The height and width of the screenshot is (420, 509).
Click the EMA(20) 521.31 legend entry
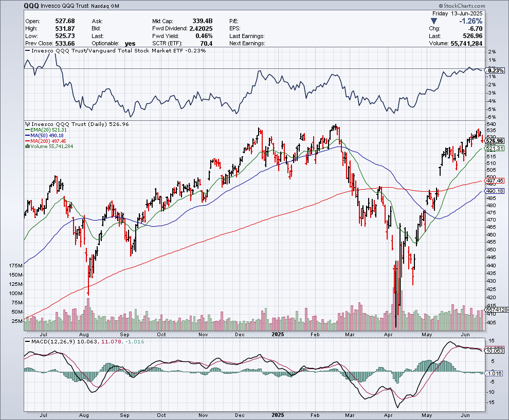(x=46, y=130)
